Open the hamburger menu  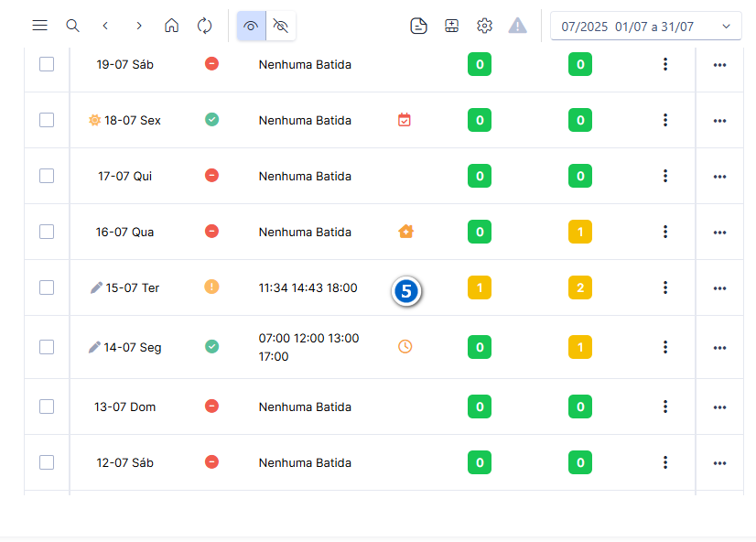point(39,26)
